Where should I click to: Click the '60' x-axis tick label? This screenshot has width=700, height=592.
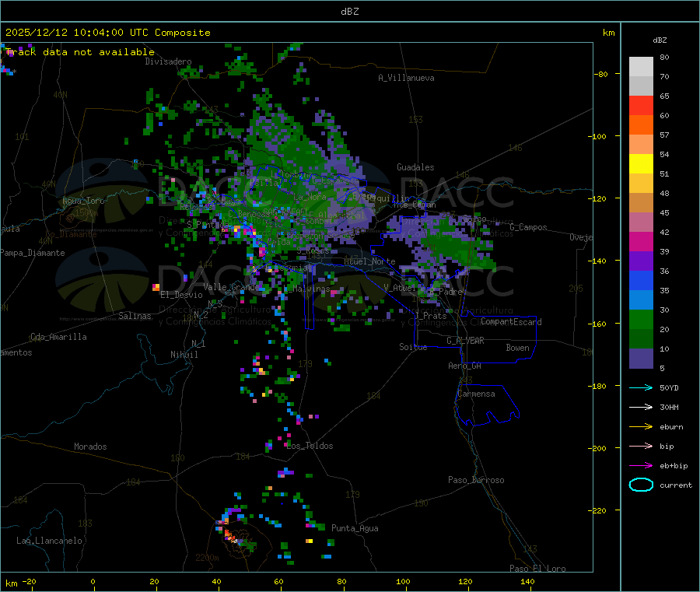[x=278, y=581]
